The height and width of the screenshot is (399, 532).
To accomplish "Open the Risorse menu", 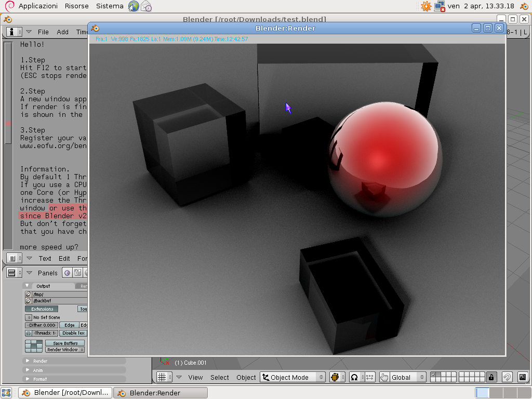I will click(x=77, y=6).
